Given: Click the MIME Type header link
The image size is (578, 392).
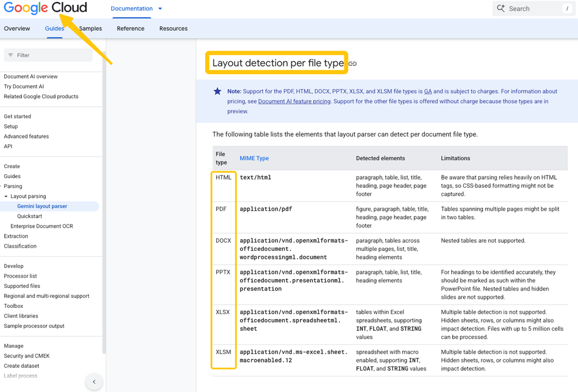Looking at the screenshot, I should pyautogui.click(x=254, y=158).
